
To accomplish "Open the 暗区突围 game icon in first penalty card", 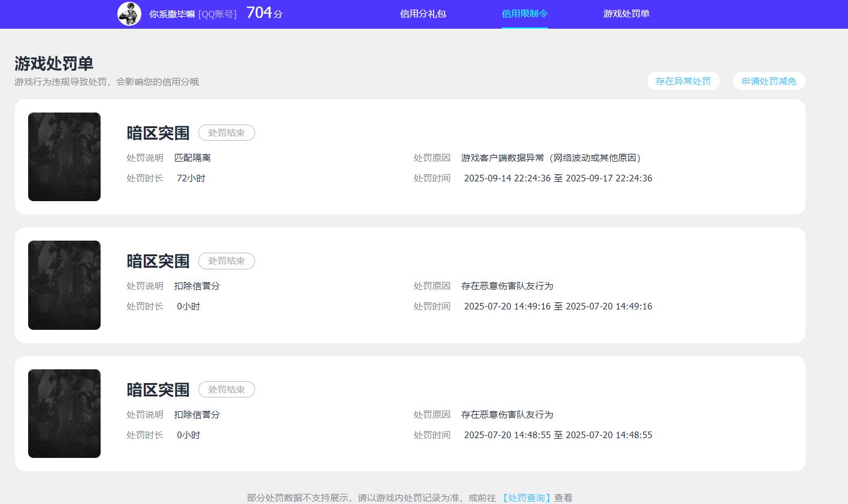I will pos(64,157).
